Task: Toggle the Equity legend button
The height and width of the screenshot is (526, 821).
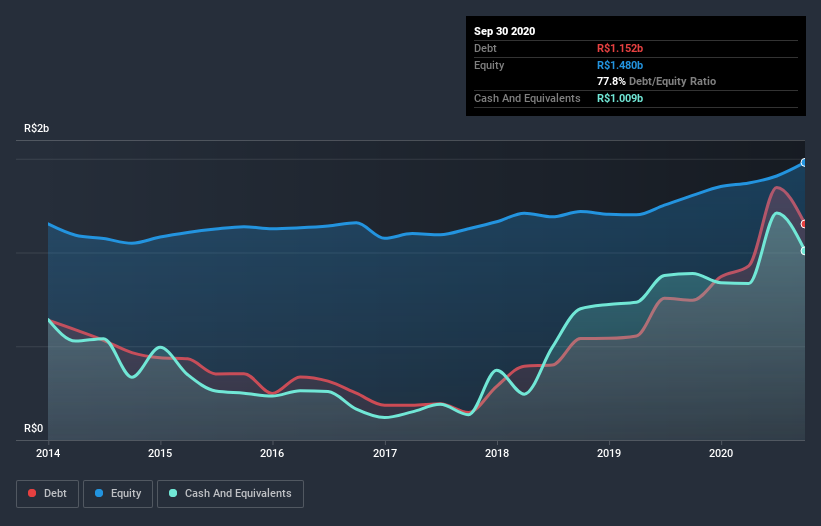Action: (x=118, y=494)
